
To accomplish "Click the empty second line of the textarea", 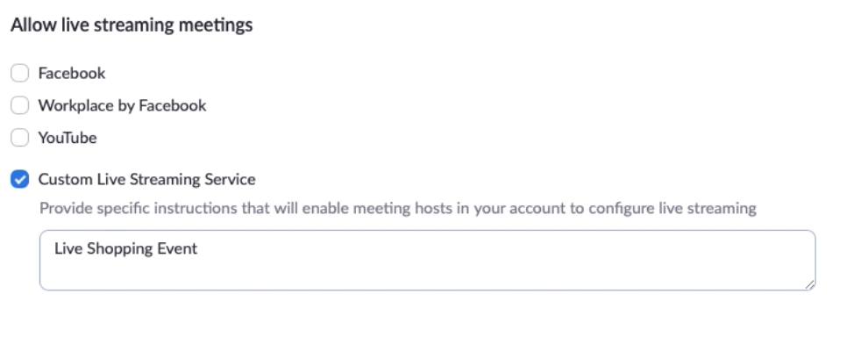I will (x=427, y=273).
